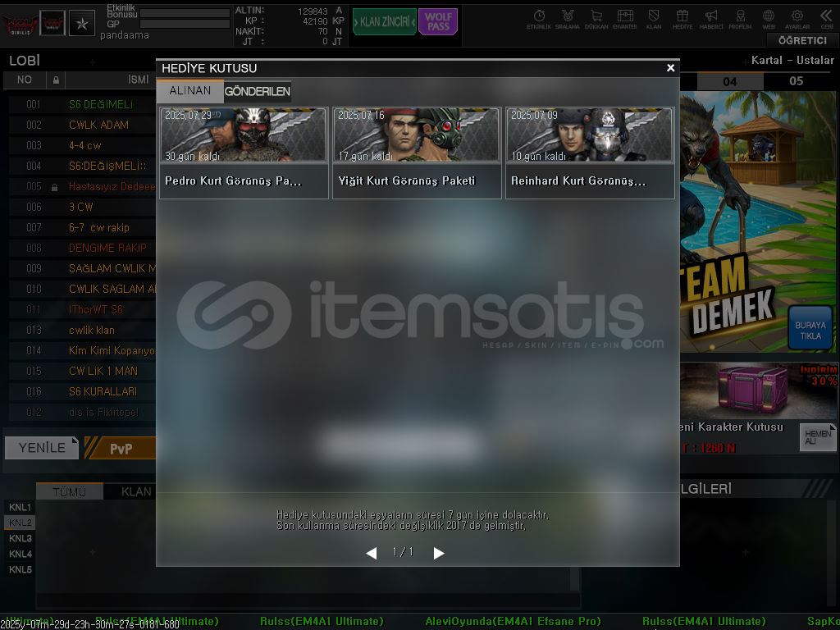Select the Reinhard Kurt Görünüş gift card
The image size is (840, 630).
590,153
